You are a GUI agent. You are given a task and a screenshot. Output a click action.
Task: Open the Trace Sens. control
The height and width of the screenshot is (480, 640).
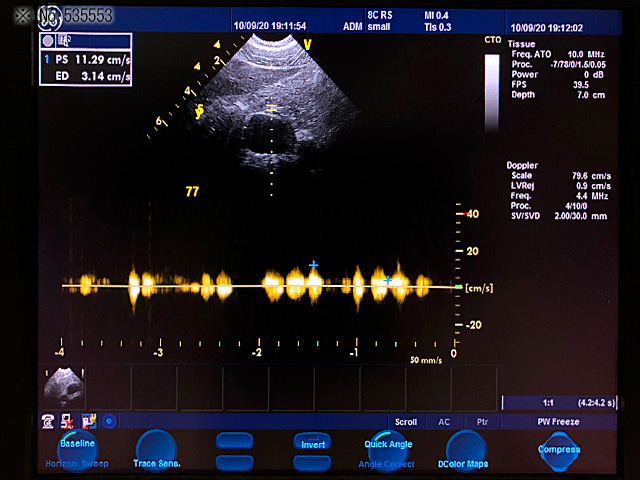tap(157, 453)
